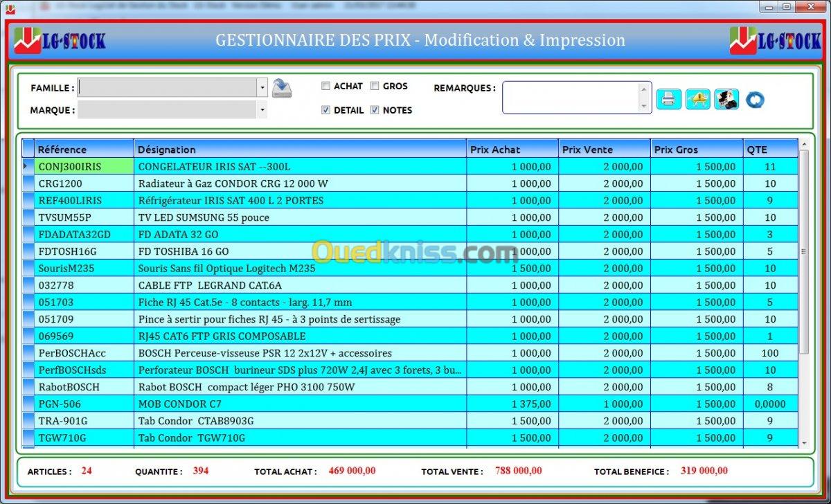831x504 pixels.
Task: Click the 051703 reference cell
Action: click(x=84, y=303)
